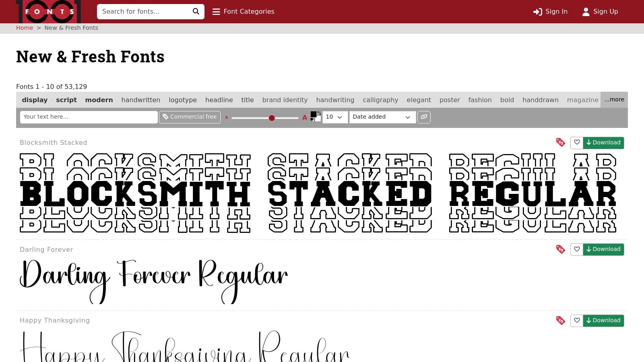Download the Happy Thanksgiving font
Screen dimensions: 644x362
click(603, 321)
